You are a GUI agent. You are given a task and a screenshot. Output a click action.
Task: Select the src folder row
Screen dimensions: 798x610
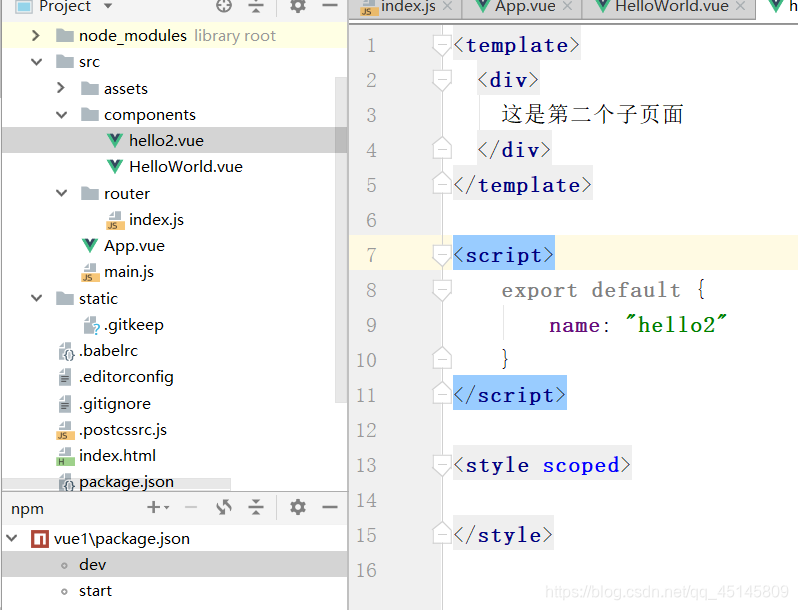point(175,62)
